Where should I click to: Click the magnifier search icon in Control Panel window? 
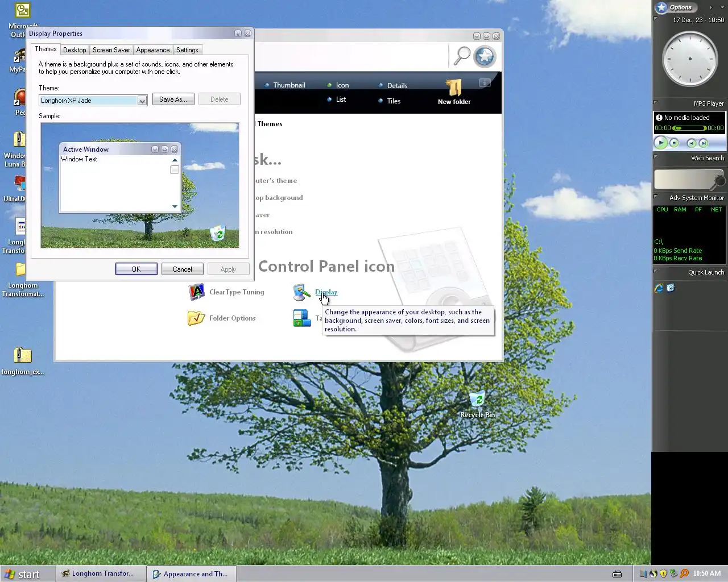tap(461, 56)
